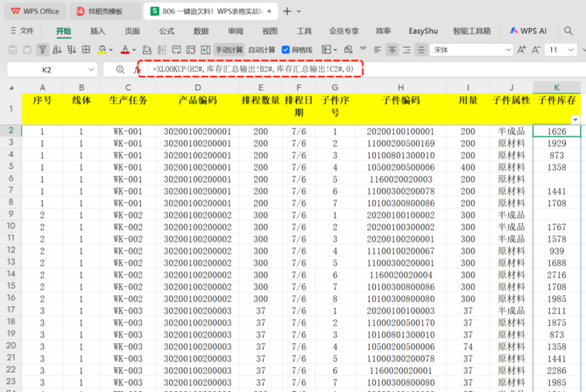Increase font size with A+ icon

521,50
